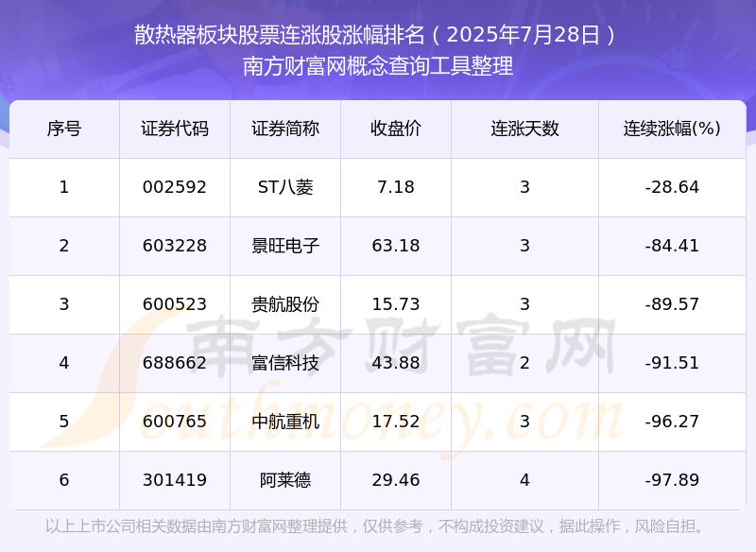Click closing price 15.73
Screen dimensions: 756x552
[x=396, y=304]
